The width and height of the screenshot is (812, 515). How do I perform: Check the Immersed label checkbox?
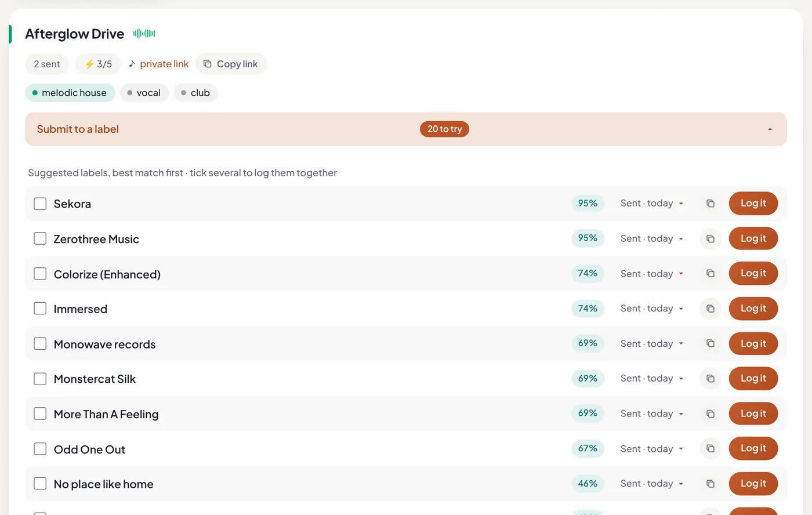[40, 309]
